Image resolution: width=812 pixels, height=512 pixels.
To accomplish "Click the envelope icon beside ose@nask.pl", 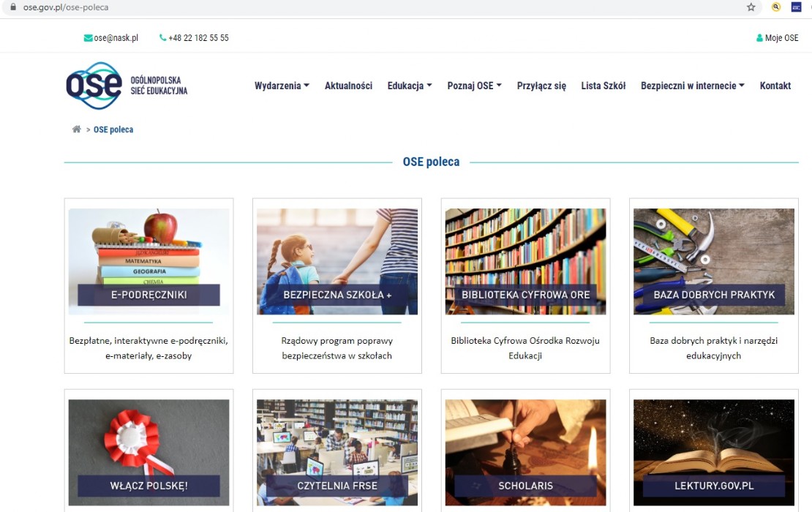I will click(88, 38).
